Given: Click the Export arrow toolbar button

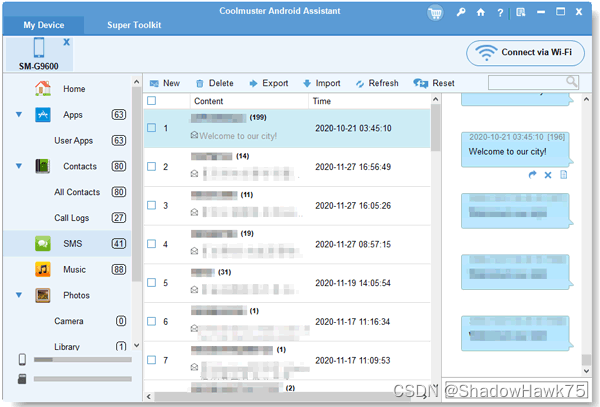Looking at the screenshot, I should point(269,83).
